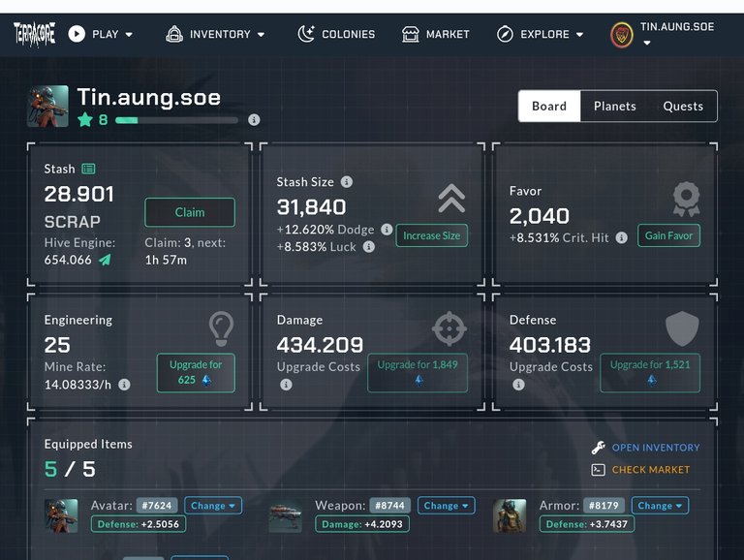The width and height of the screenshot is (744, 560).
Task: Click the OPEN INVENTORY link
Action: pos(656,448)
